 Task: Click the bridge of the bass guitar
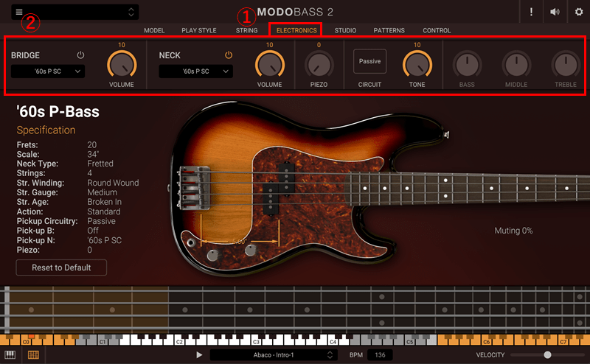(x=195, y=188)
